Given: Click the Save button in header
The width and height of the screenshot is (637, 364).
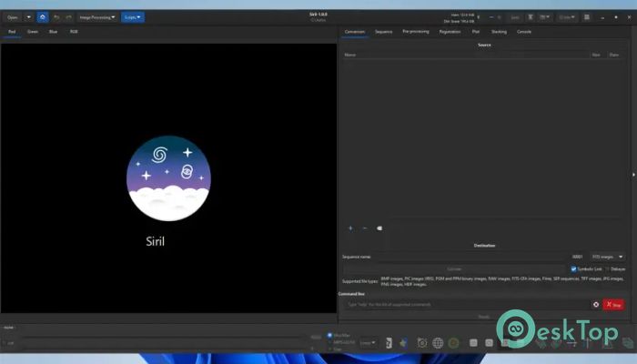Looking at the screenshot, I should click(x=515, y=17).
